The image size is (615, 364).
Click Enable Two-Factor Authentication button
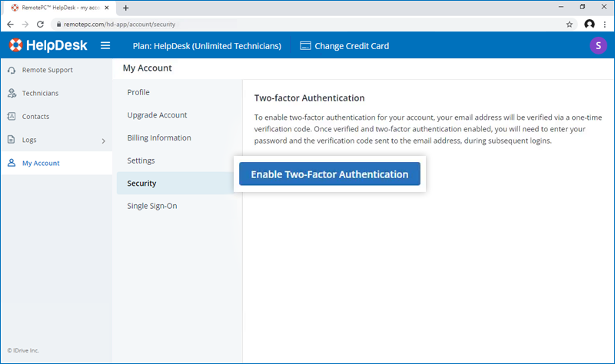pyautogui.click(x=329, y=174)
